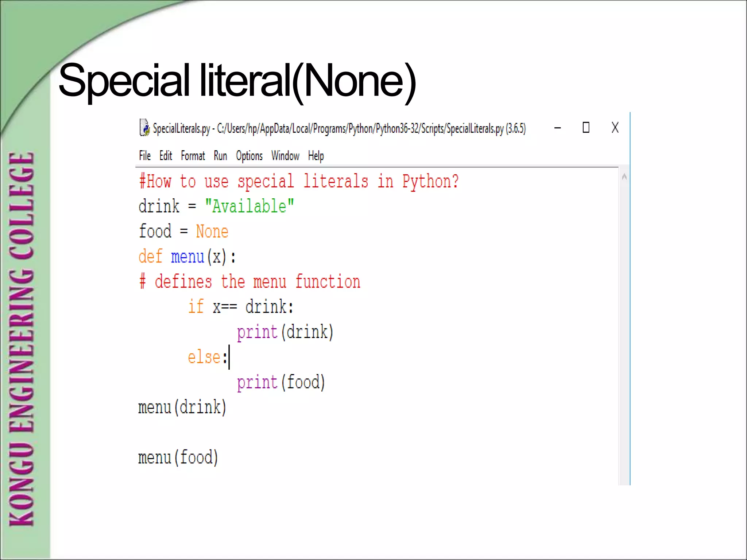Open the Edit menu
747x560 pixels.
(166, 156)
